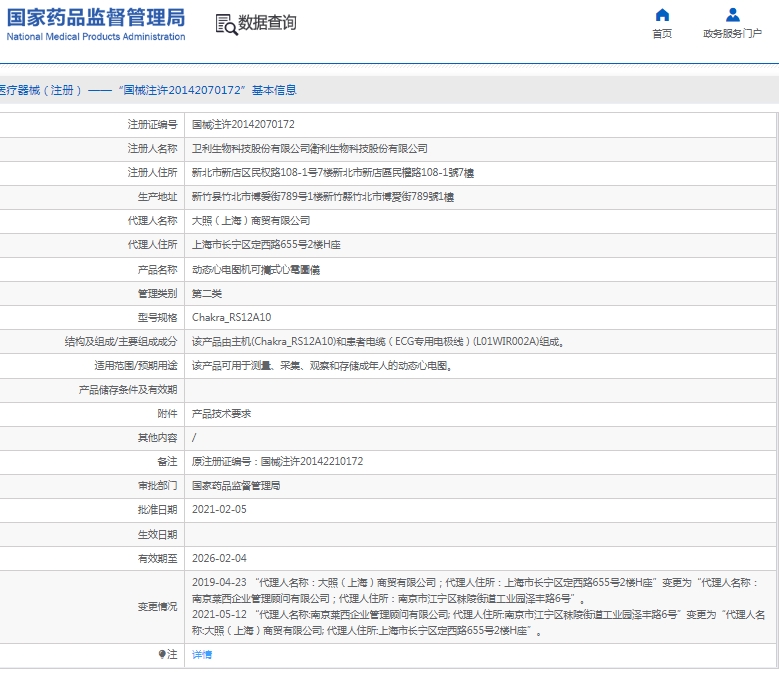
Task: Click the 变更情况 label
Action: (x=157, y=607)
